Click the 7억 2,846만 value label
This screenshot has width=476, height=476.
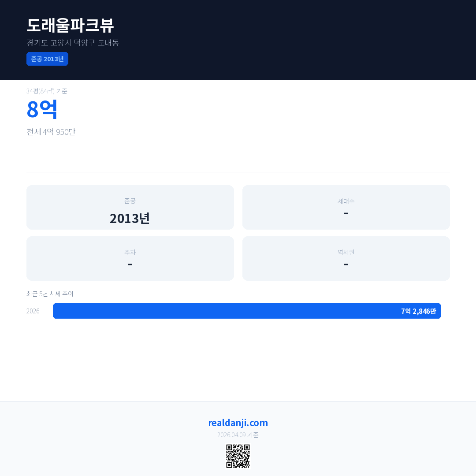coord(418,311)
